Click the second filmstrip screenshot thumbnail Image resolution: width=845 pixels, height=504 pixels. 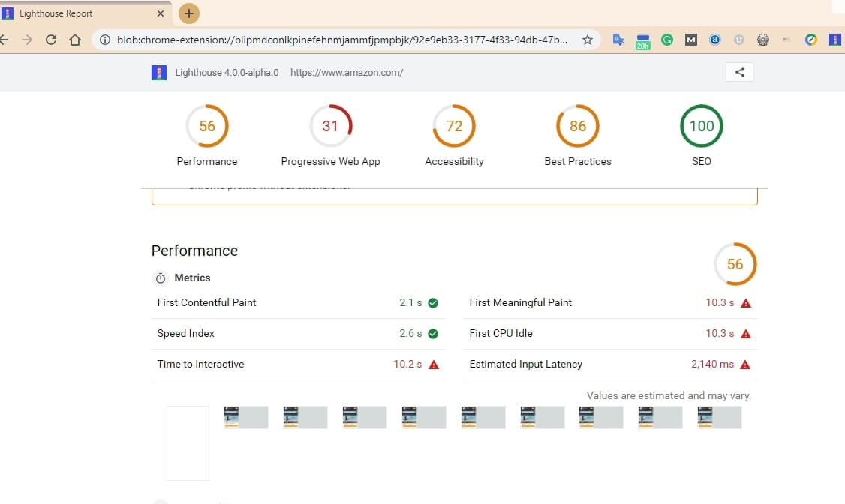(x=245, y=417)
